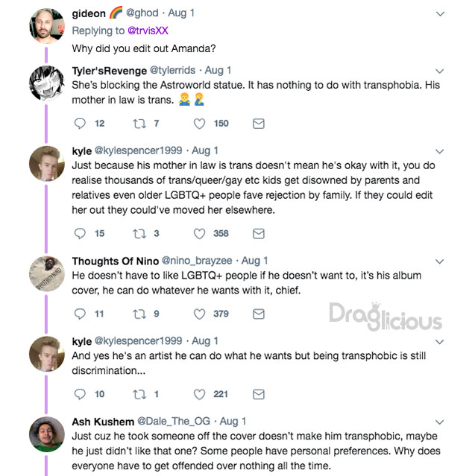Retweet Tyler'sRevenge tweet with 7 retweets

139,124
